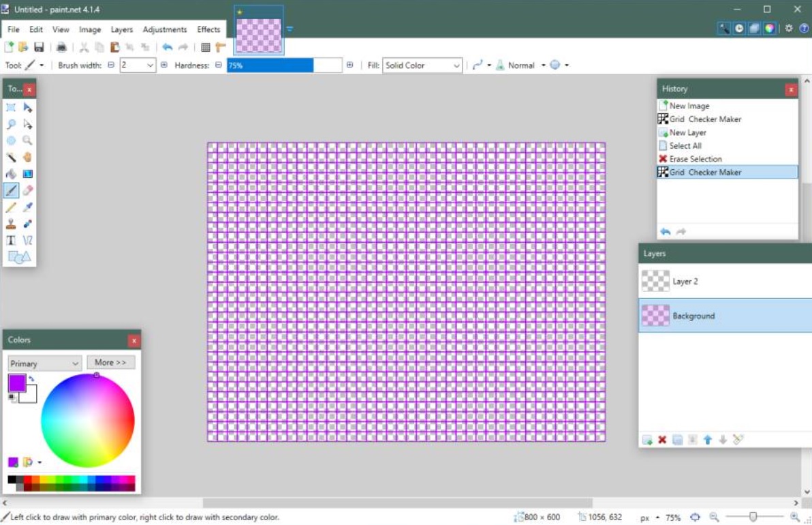Select the Shapes tool
Image resolution: width=812 pixels, height=525 pixels.
(x=19, y=257)
